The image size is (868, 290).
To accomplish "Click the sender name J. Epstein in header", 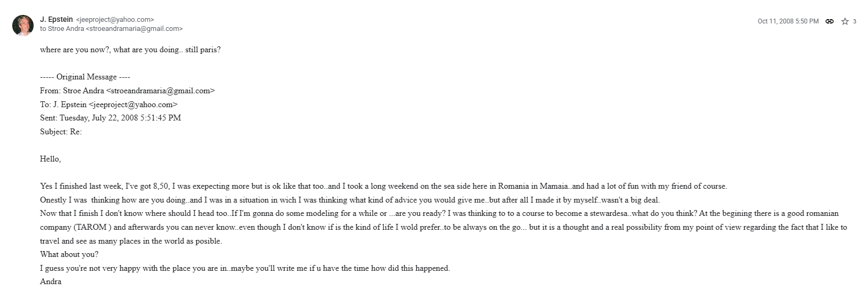I will pos(57,20).
